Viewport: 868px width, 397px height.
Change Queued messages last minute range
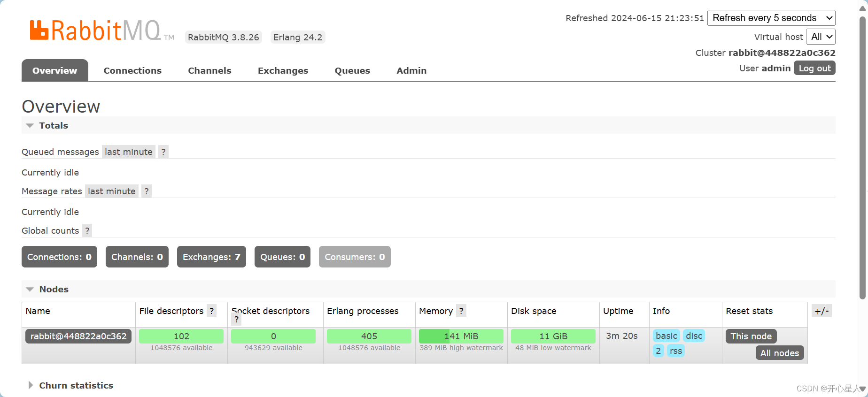coord(129,152)
